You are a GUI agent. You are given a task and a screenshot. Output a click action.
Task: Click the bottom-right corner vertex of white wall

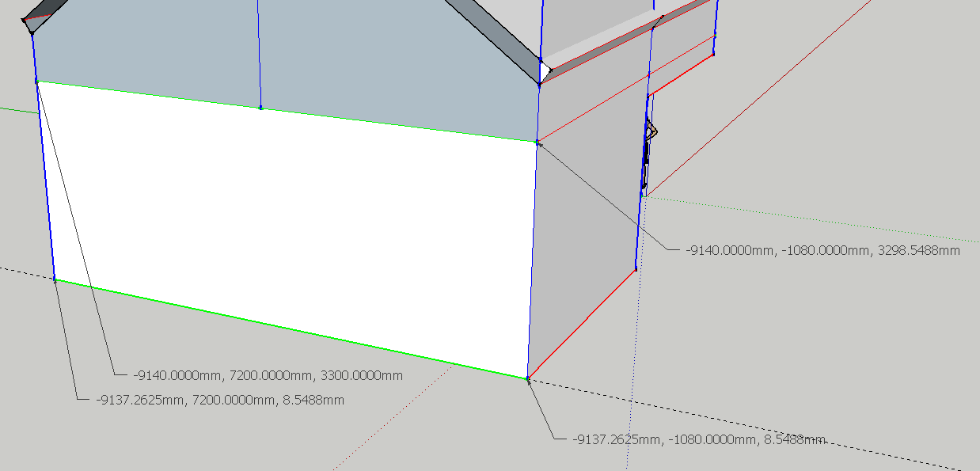pyautogui.click(x=527, y=378)
